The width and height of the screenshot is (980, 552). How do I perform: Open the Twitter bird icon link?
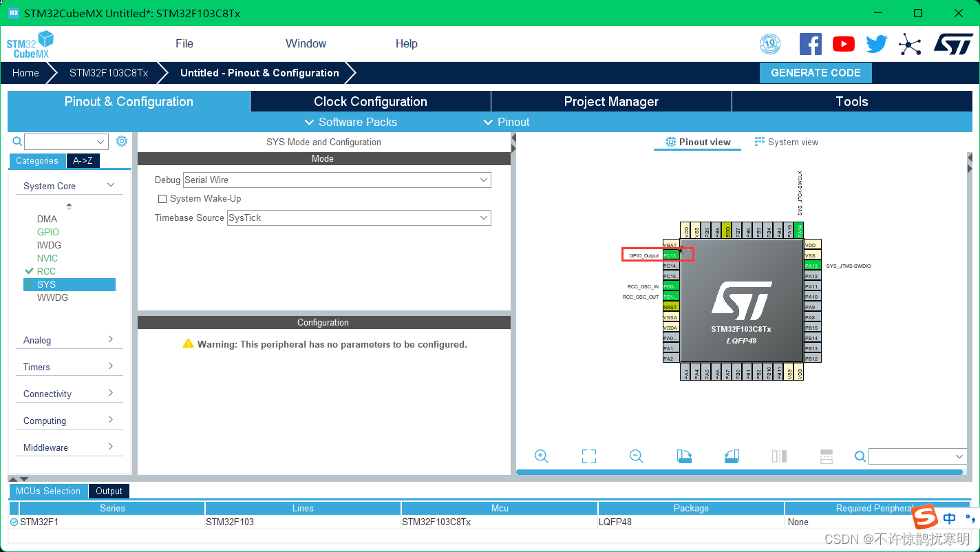pos(877,44)
